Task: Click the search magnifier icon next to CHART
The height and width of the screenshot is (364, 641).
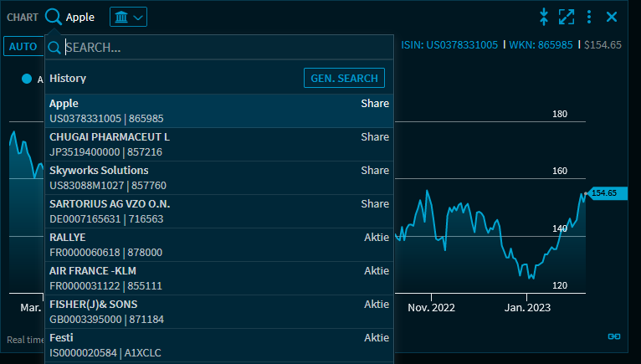Action: pos(54,17)
